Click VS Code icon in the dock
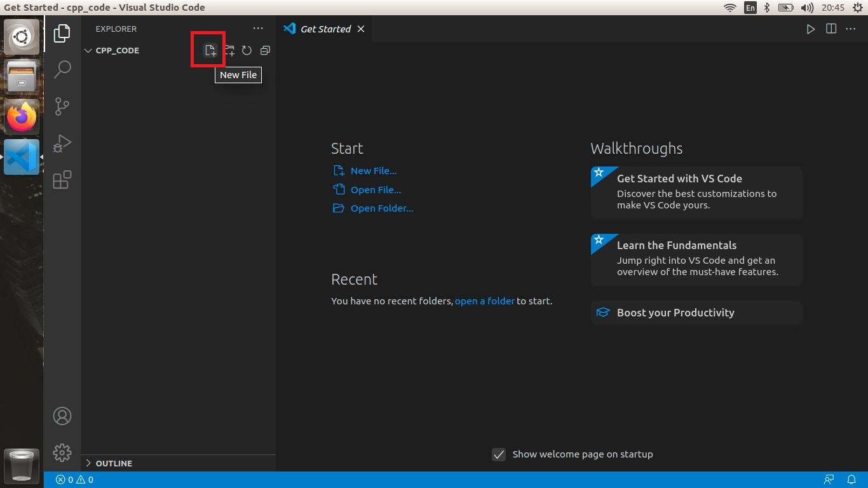The image size is (868, 488). (x=22, y=157)
